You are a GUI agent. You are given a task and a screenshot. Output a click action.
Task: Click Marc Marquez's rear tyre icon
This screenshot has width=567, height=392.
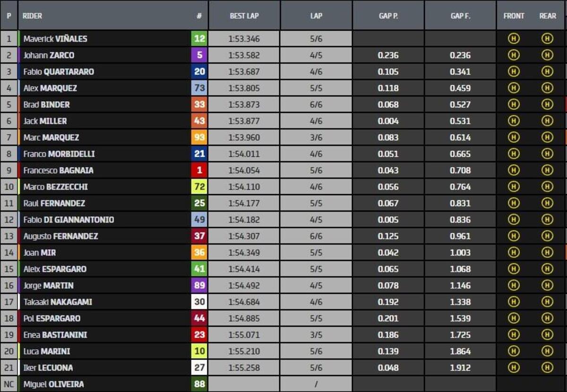pyautogui.click(x=547, y=137)
